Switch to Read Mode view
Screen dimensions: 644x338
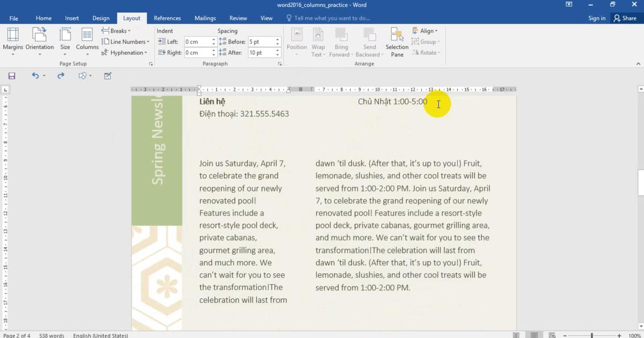(516, 335)
